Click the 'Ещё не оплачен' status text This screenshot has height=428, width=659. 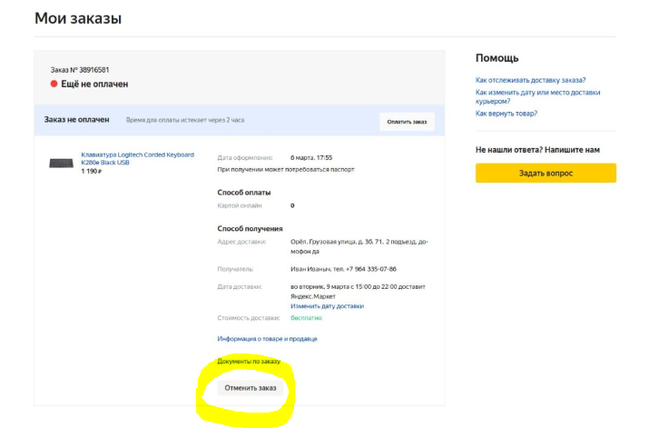[x=94, y=85]
